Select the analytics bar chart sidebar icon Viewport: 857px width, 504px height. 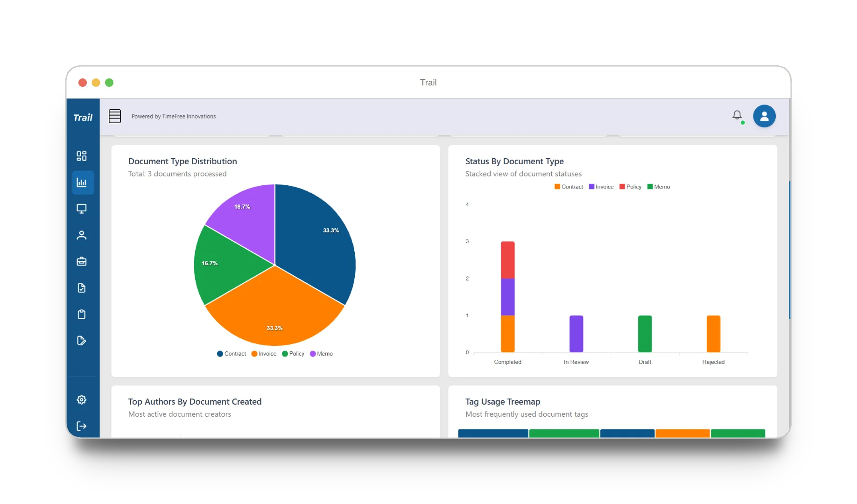pos(83,182)
